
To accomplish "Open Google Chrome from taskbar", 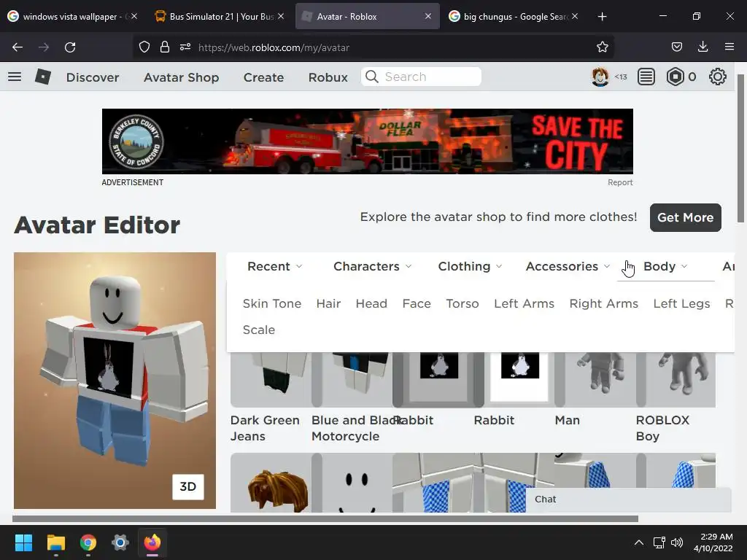I will tap(88, 542).
